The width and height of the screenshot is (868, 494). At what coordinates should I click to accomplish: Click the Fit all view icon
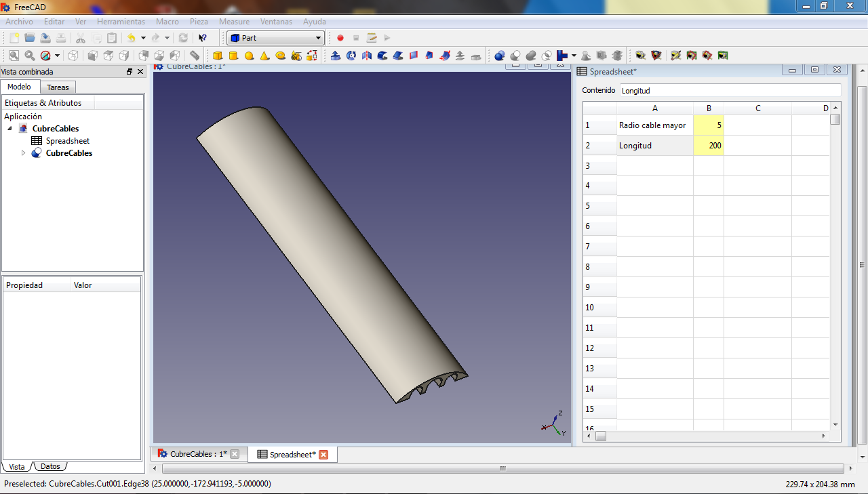(x=14, y=56)
